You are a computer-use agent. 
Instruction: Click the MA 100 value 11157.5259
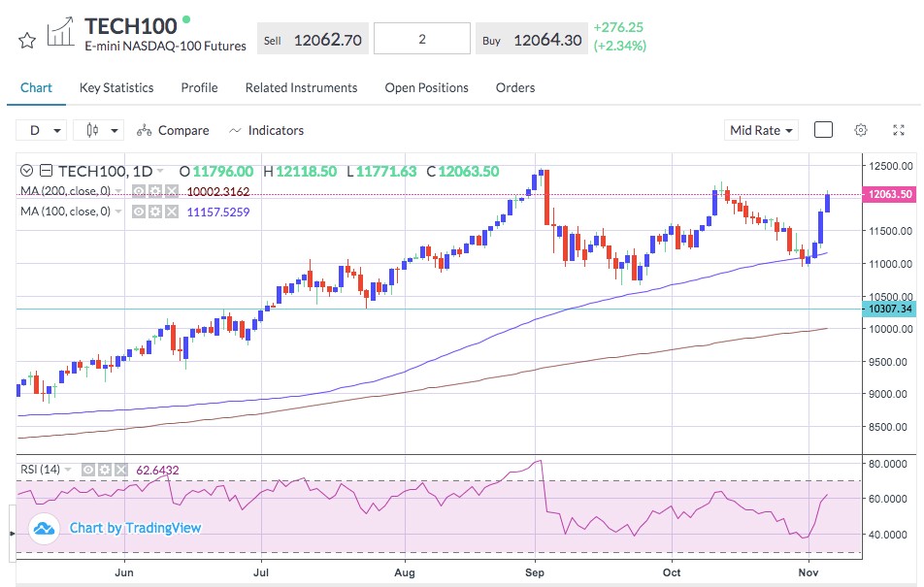click(218, 212)
